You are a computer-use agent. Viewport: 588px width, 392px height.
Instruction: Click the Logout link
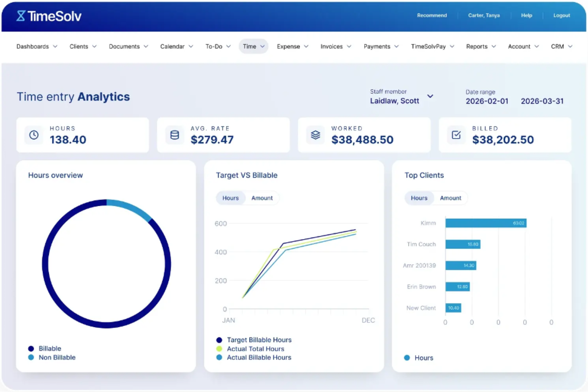tap(561, 15)
